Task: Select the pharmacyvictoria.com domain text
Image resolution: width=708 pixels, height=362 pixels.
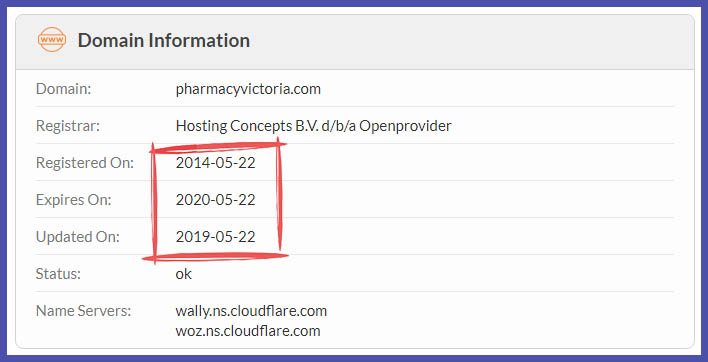Action: tap(248, 89)
